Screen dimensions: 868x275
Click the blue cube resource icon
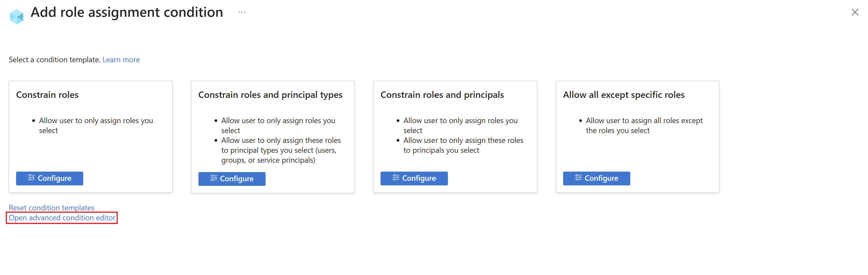[x=17, y=17]
